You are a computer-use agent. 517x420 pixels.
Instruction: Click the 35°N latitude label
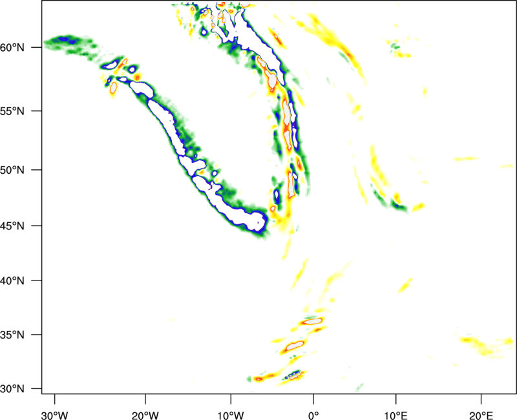point(12,335)
